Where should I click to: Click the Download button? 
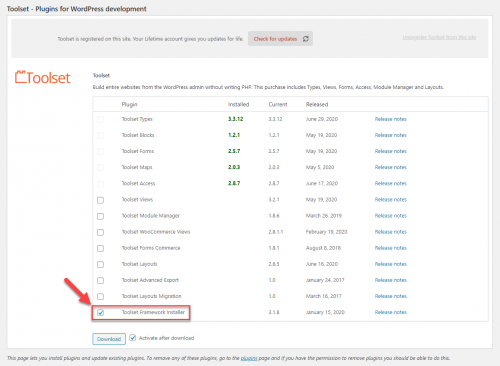pos(109,339)
